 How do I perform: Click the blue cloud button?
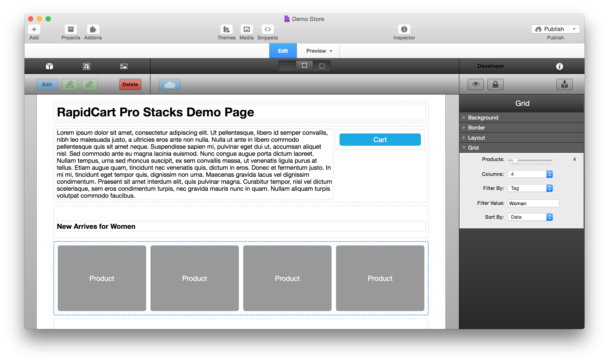tap(170, 84)
